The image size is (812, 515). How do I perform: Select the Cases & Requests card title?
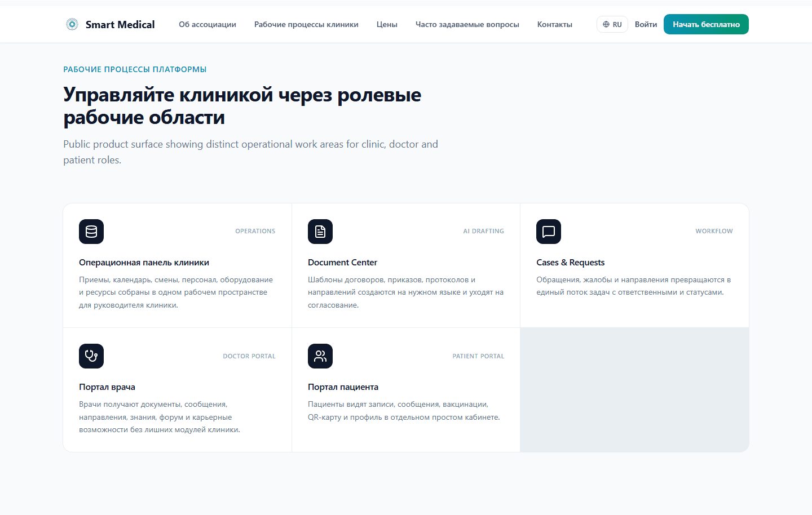tap(570, 263)
